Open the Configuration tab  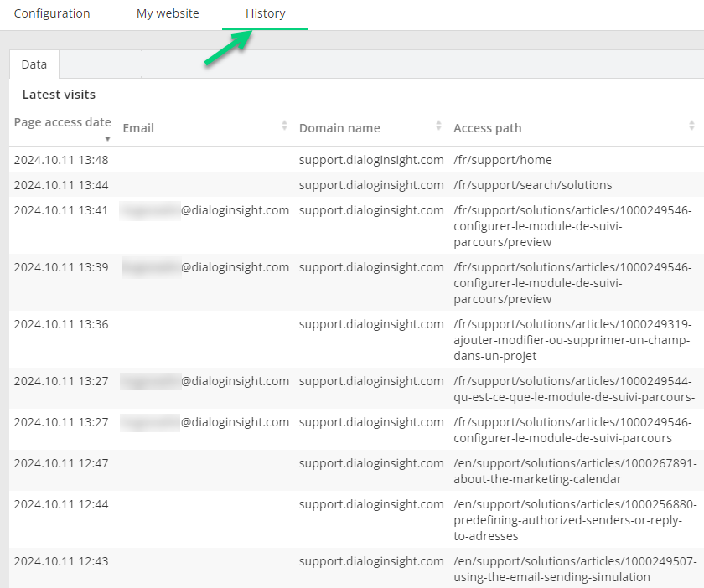(52, 13)
